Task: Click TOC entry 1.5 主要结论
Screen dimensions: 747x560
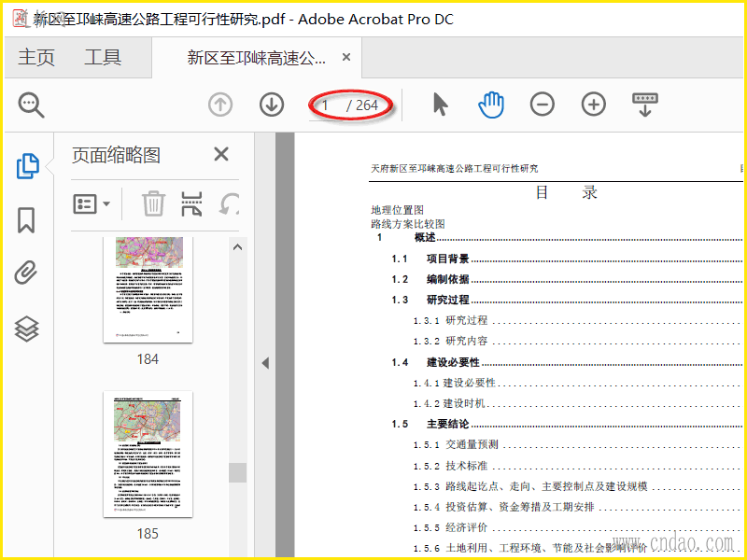Action: coord(567,424)
